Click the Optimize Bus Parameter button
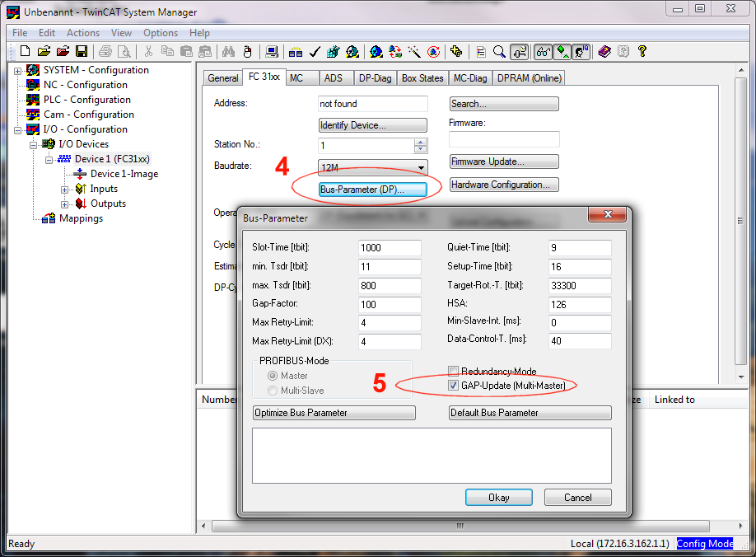Screen dimensions: 756x557 pyautogui.click(x=334, y=413)
